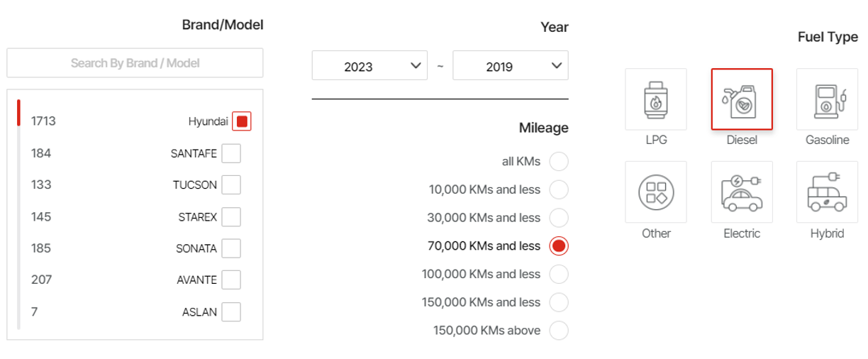868x359 pixels.
Task: Check the STAREX model checkbox
Action: click(x=231, y=216)
